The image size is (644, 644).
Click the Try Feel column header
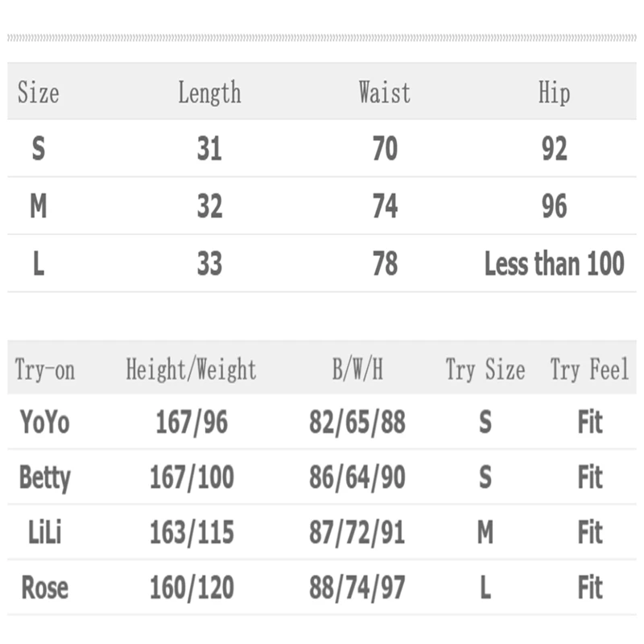tap(589, 369)
